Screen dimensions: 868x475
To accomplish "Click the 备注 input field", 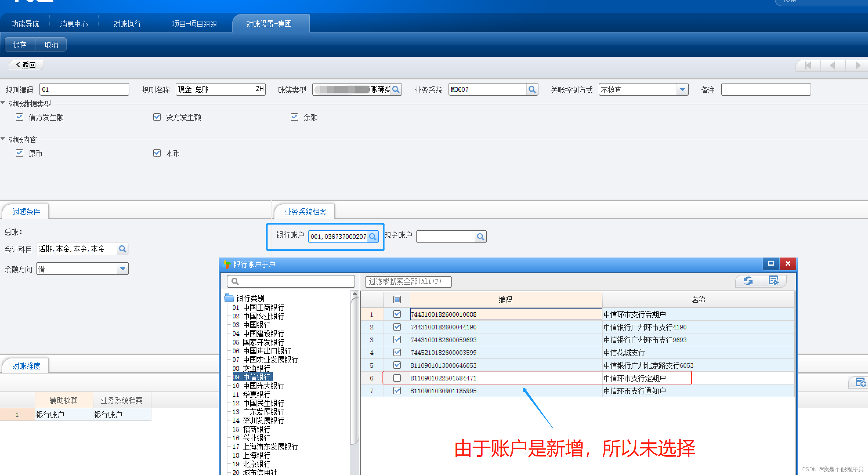I will [766, 90].
